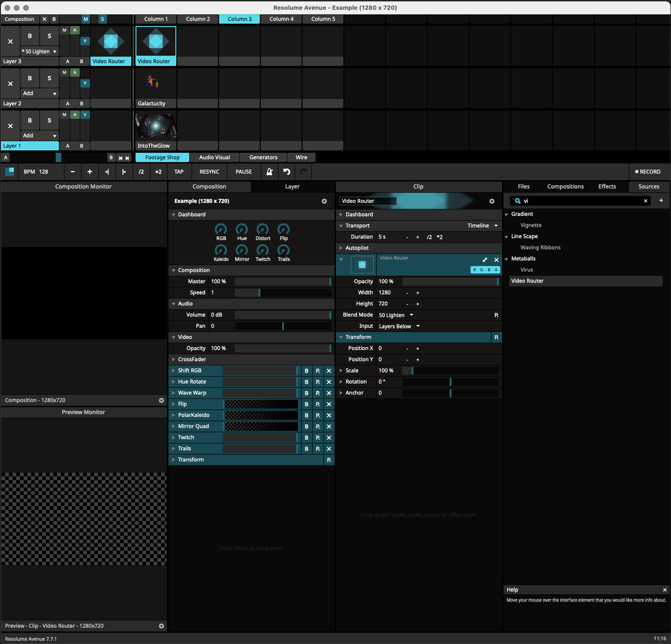Toggle Solo on Layer 3
The width and height of the screenshot is (671, 644).
(49, 36)
